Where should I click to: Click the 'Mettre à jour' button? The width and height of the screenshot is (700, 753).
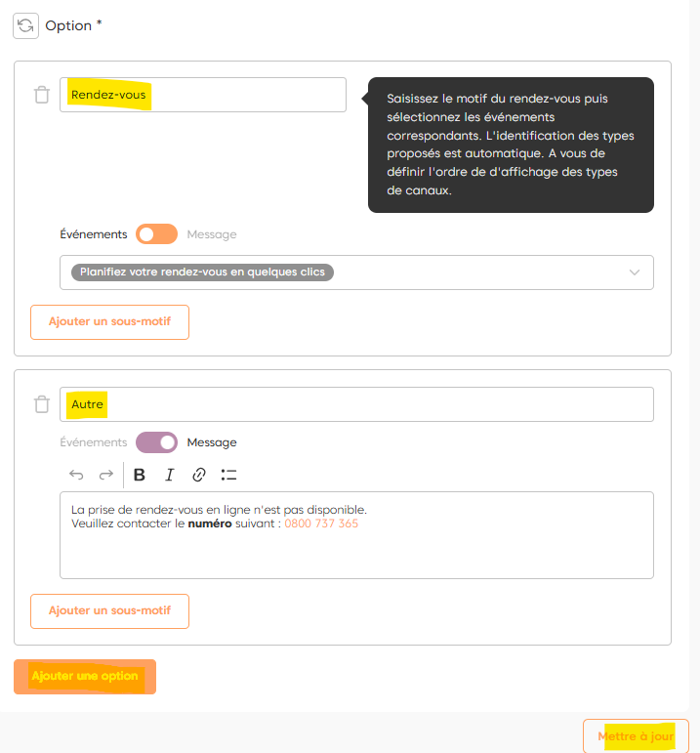pos(636,736)
